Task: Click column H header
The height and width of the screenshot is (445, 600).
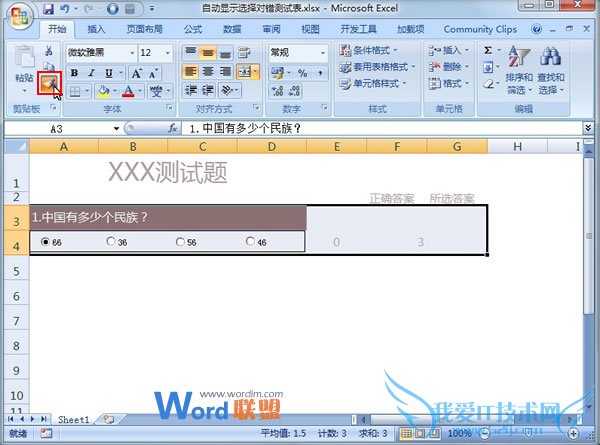Action: pos(517,147)
